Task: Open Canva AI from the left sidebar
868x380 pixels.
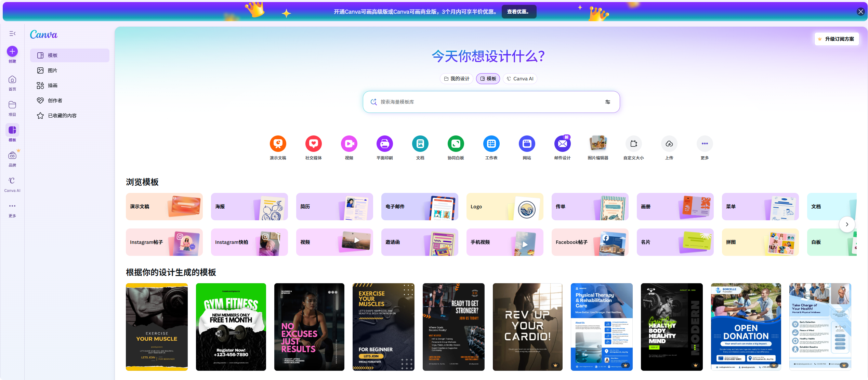Action: [x=12, y=184]
